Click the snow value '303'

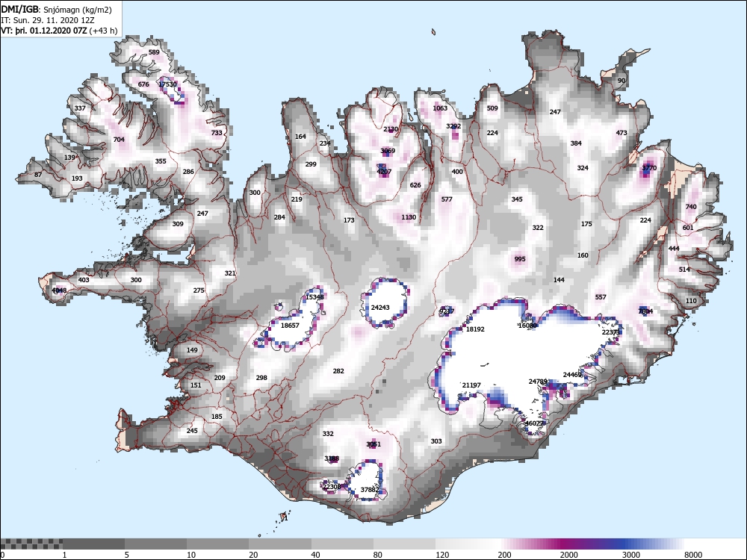436,441
